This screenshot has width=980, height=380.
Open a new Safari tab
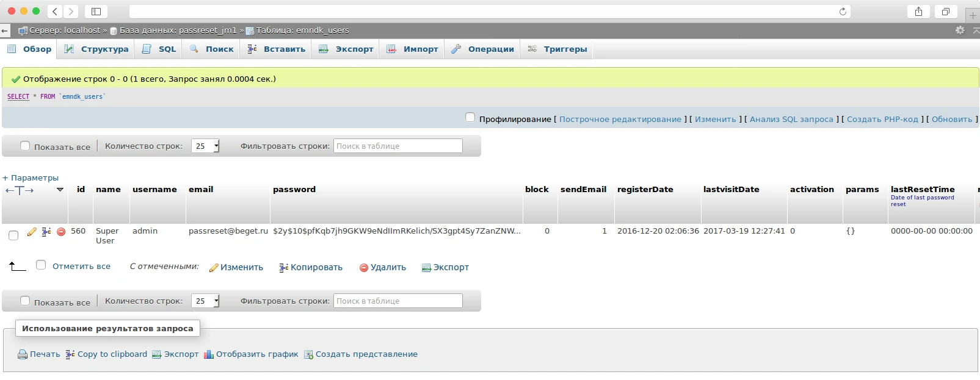pos(973,15)
